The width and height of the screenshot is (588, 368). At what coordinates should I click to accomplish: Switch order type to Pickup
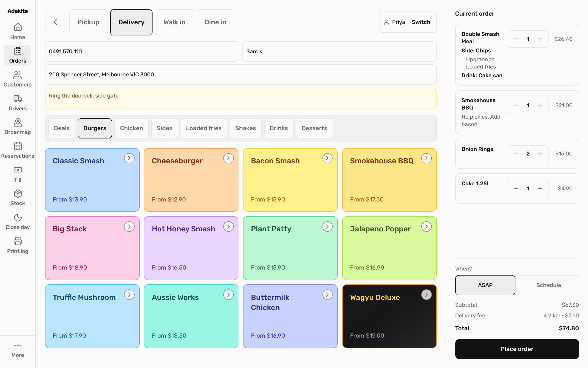(88, 22)
